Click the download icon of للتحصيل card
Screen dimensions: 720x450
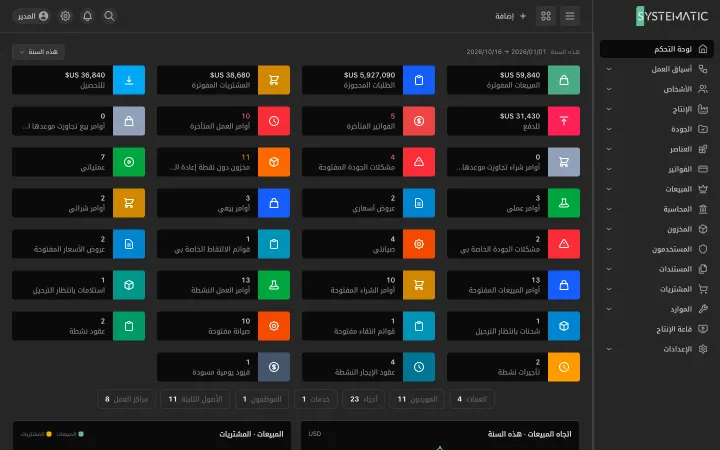click(x=129, y=80)
